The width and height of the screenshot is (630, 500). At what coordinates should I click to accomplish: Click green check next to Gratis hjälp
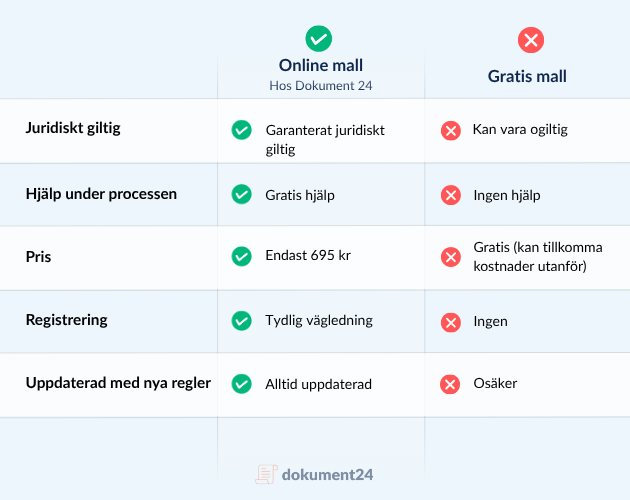point(241,194)
